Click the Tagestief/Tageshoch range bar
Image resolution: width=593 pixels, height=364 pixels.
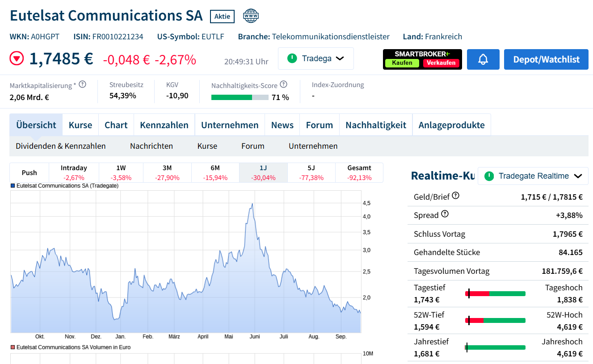coord(495,293)
